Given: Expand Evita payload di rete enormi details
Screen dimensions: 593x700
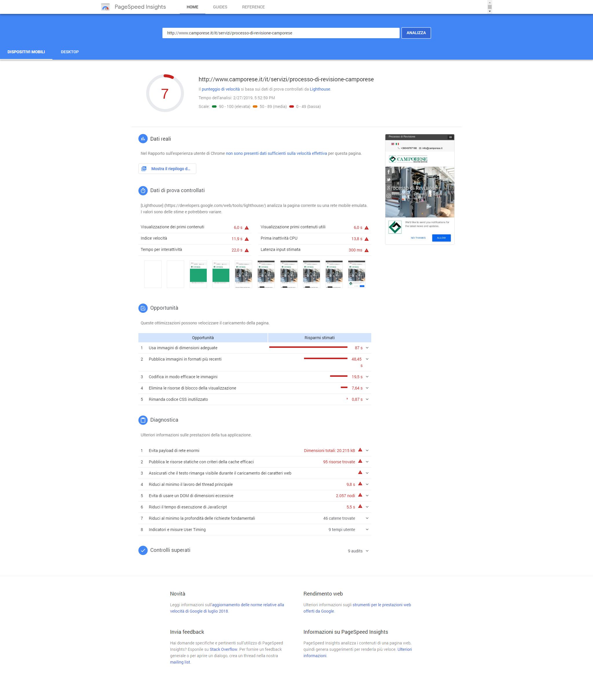Looking at the screenshot, I should pyautogui.click(x=367, y=451).
